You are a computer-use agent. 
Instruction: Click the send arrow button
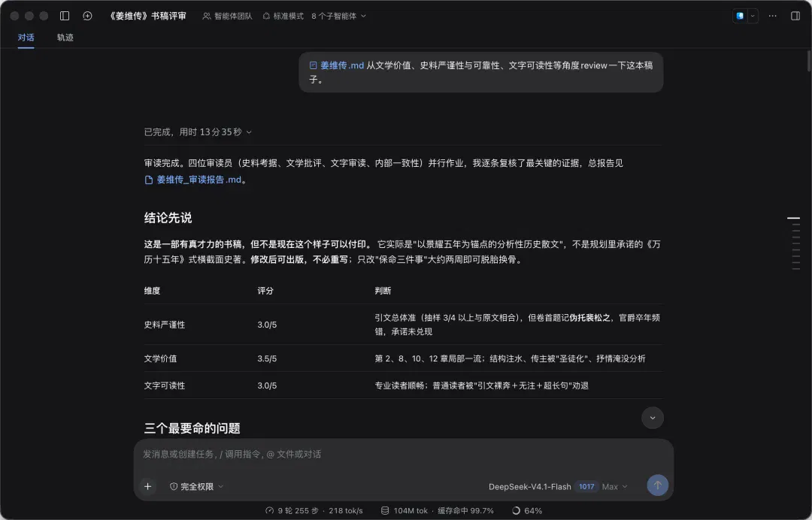pyautogui.click(x=658, y=485)
